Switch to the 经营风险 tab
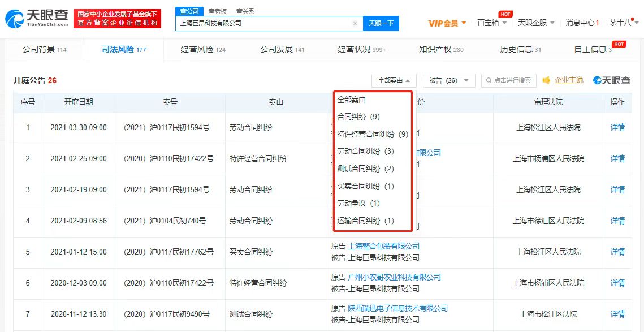 [x=204, y=50]
